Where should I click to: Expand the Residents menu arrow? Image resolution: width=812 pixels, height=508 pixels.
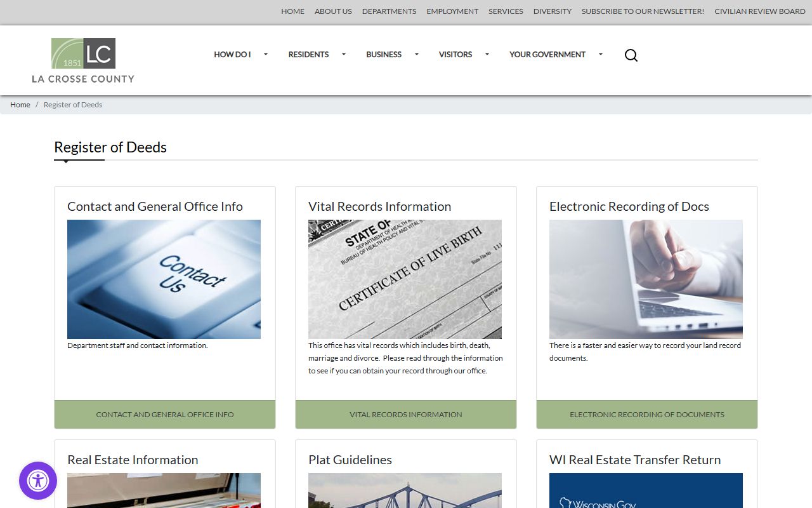344,55
